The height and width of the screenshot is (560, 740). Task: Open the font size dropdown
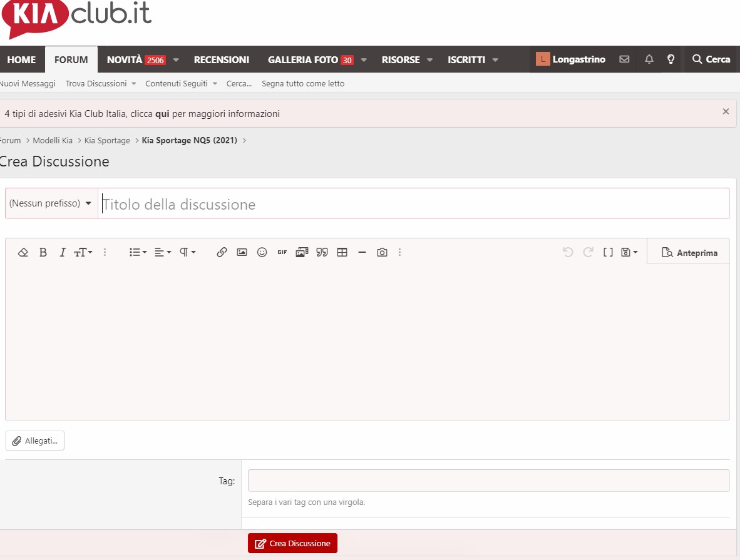coord(83,252)
